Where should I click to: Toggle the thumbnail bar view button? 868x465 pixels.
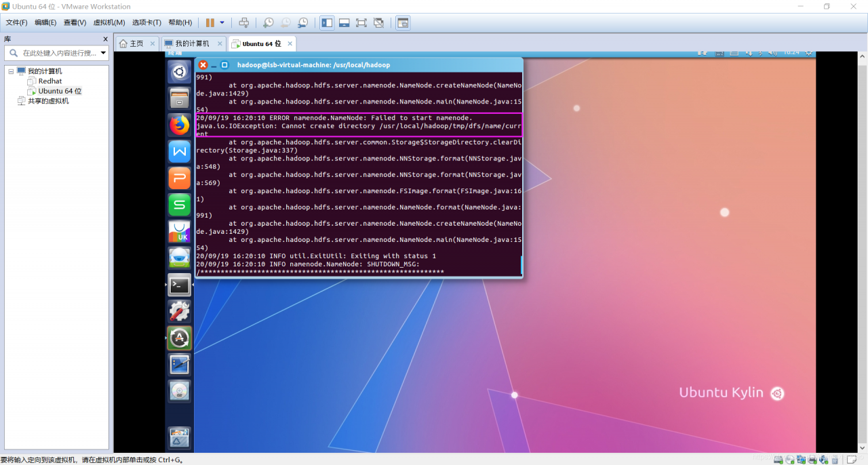[x=344, y=22]
